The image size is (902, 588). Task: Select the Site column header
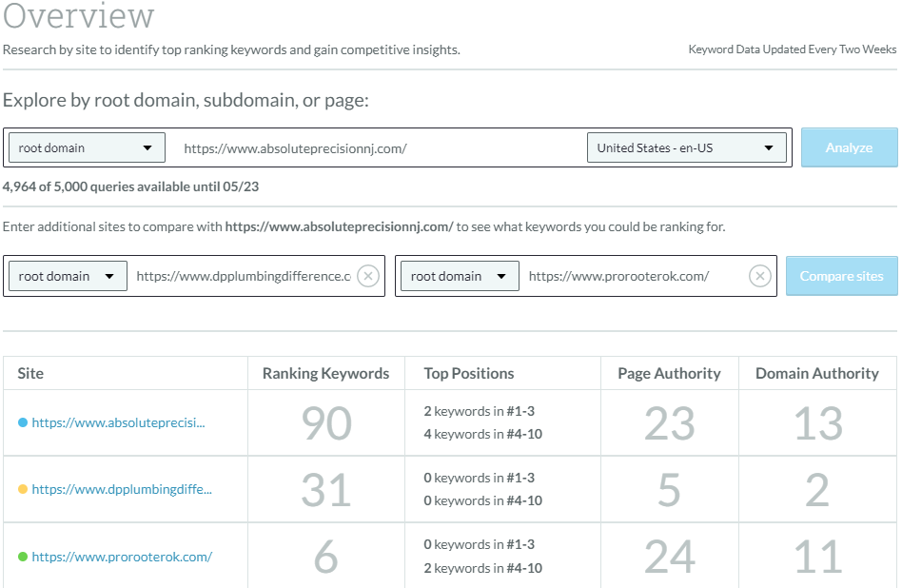pyautogui.click(x=30, y=373)
